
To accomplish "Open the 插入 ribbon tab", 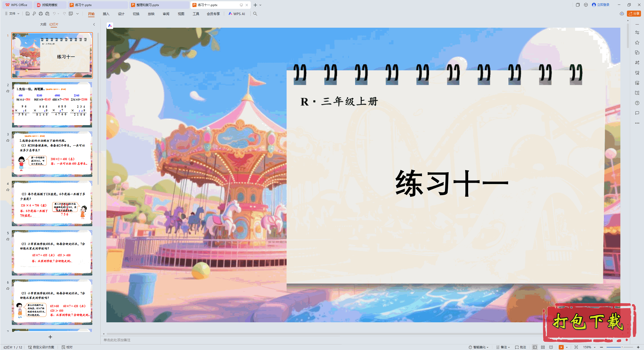I will click(106, 14).
